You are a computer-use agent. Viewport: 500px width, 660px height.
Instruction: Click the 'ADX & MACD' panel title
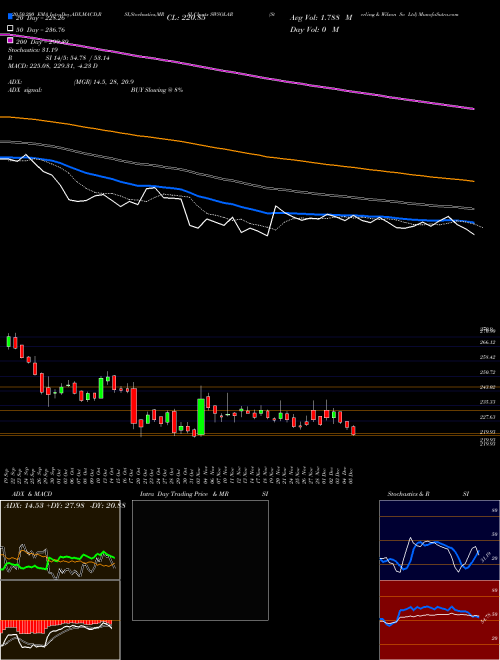point(32,494)
